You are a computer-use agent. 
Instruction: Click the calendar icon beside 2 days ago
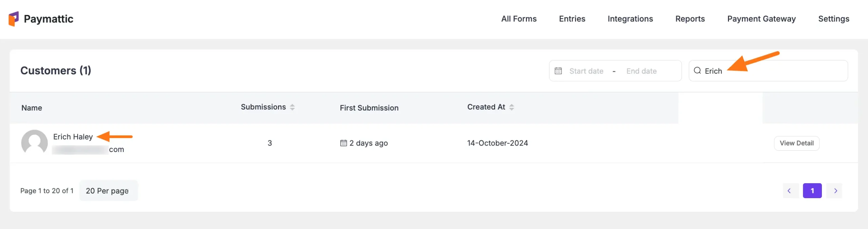tap(343, 143)
